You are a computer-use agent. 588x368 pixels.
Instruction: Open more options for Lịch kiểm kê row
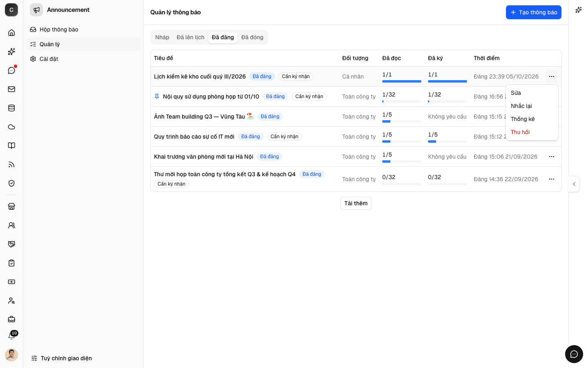(552, 76)
